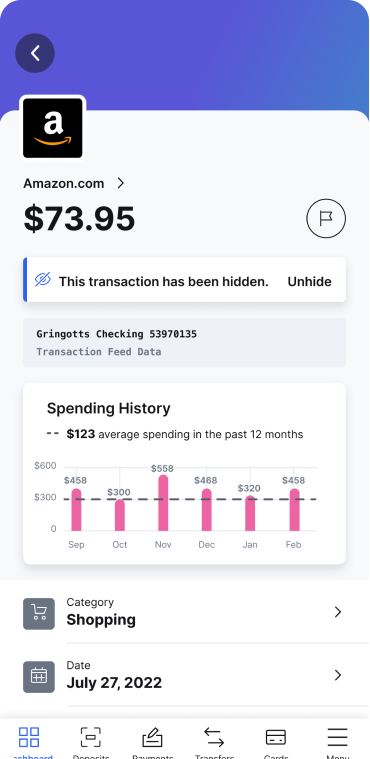Image resolution: width=370 pixels, height=759 pixels.
Task: Click the shopping cart category icon
Action: point(39,614)
